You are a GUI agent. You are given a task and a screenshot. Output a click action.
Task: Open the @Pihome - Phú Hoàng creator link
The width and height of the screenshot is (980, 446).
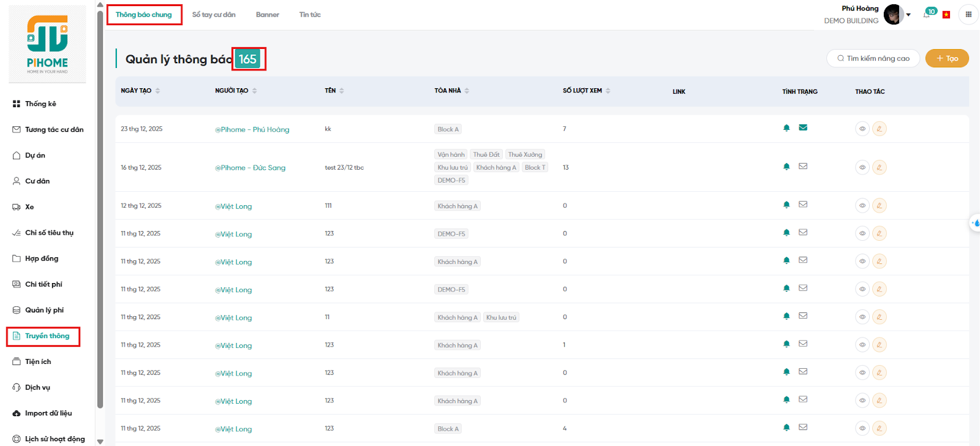[x=252, y=129]
